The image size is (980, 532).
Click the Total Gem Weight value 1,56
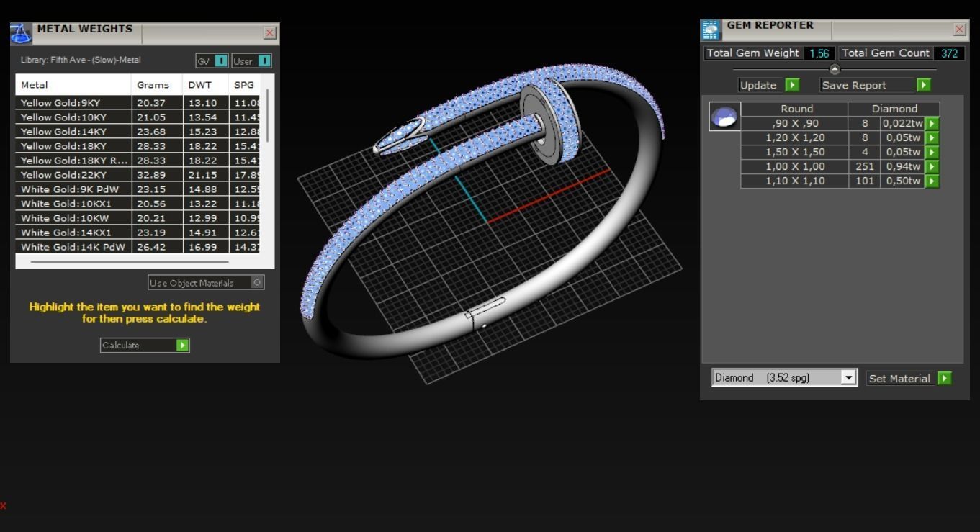click(x=819, y=53)
